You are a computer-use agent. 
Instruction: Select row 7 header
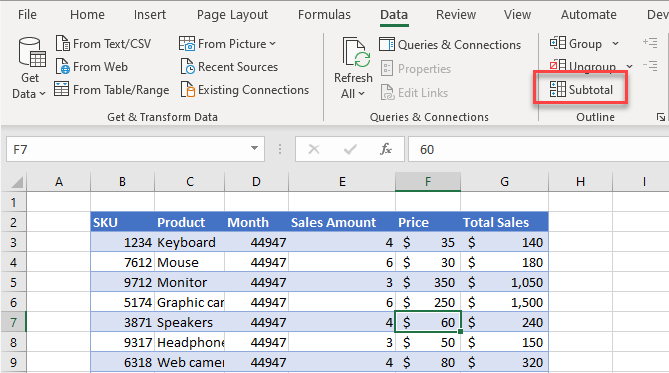[x=14, y=322]
